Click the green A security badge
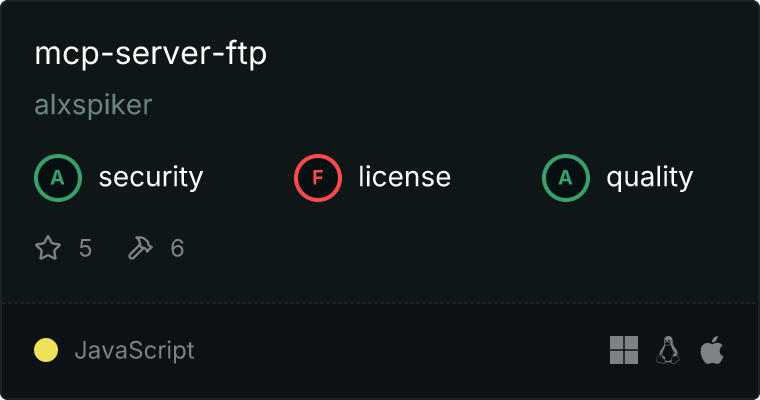 (58, 178)
